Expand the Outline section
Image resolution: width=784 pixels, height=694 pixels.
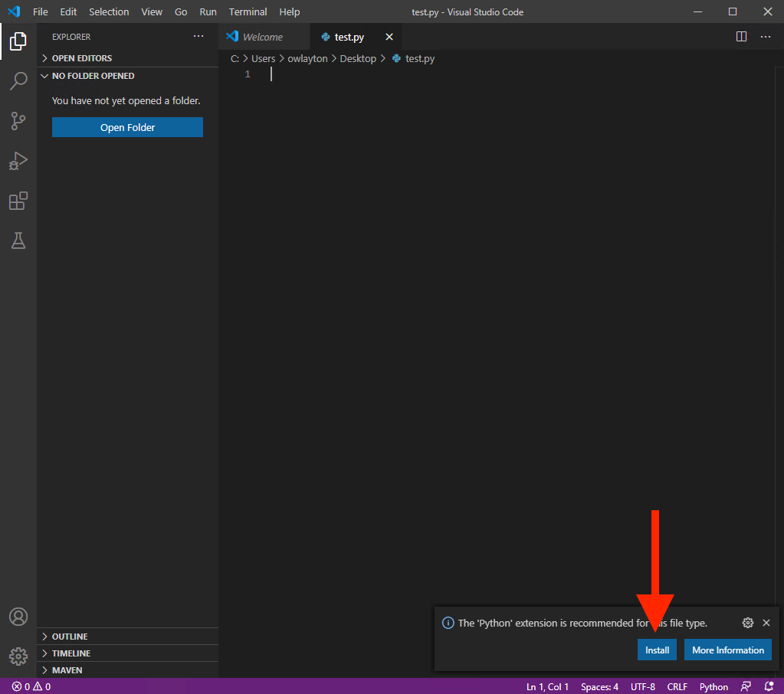click(x=127, y=636)
